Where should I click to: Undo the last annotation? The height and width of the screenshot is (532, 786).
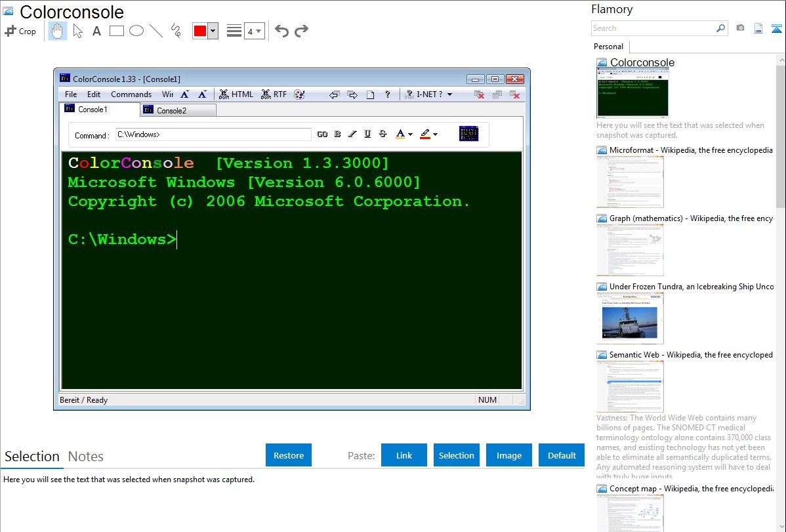point(281,31)
